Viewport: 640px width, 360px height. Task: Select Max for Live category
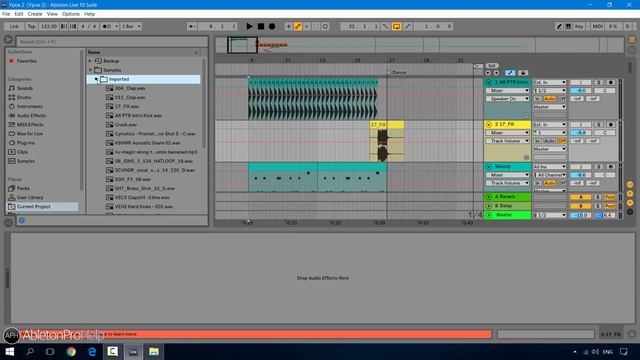pos(29,133)
